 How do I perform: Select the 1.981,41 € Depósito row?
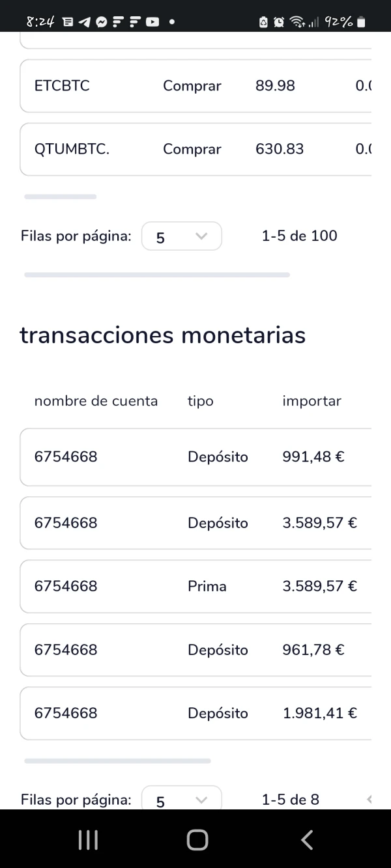pyautogui.click(x=195, y=713)
